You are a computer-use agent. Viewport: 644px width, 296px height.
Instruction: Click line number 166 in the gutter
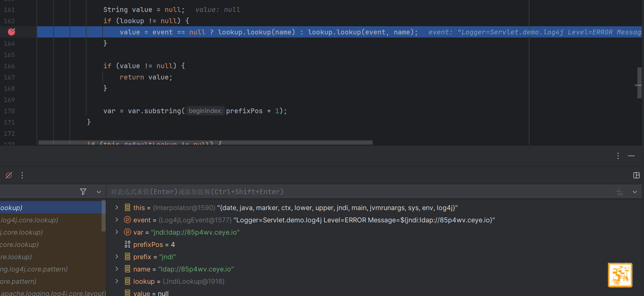pos(9,66)
